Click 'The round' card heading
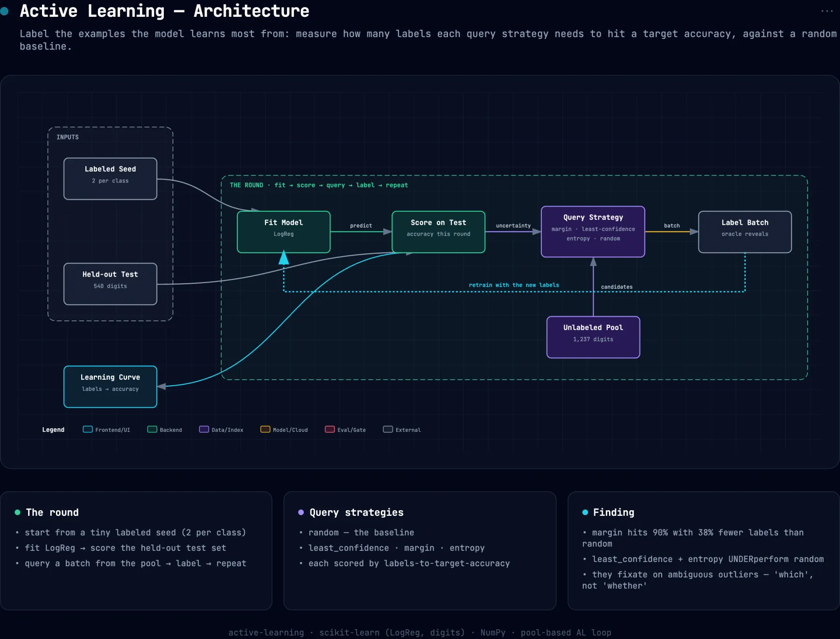Screen dimensions: 840x639 (x=52, y=512)
